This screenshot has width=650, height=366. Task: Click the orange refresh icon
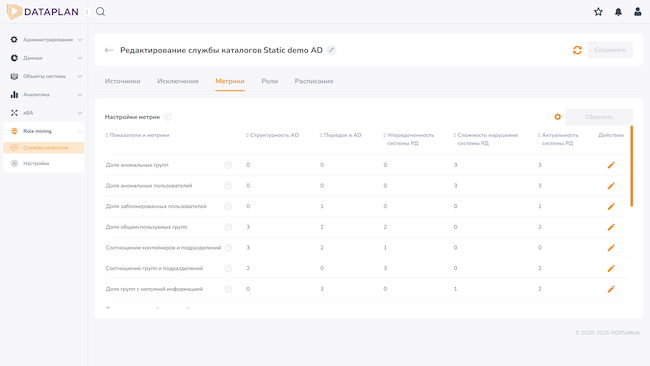(577, 50)
